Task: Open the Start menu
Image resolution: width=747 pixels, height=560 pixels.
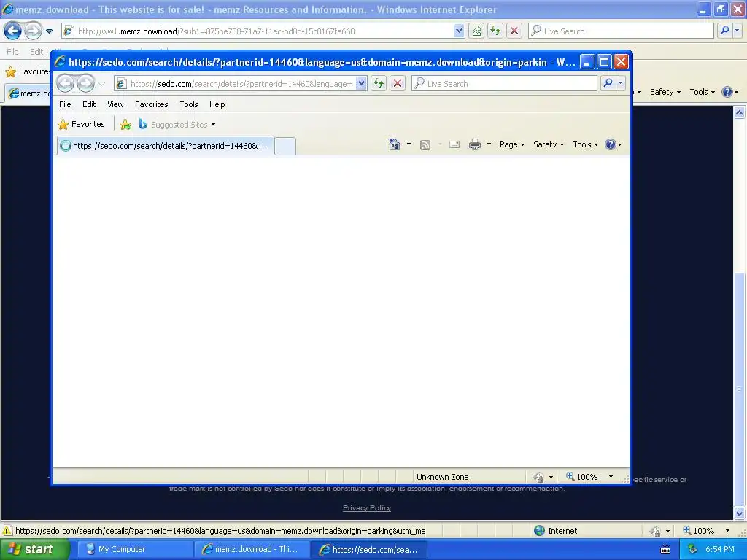Action: point(34,549)
